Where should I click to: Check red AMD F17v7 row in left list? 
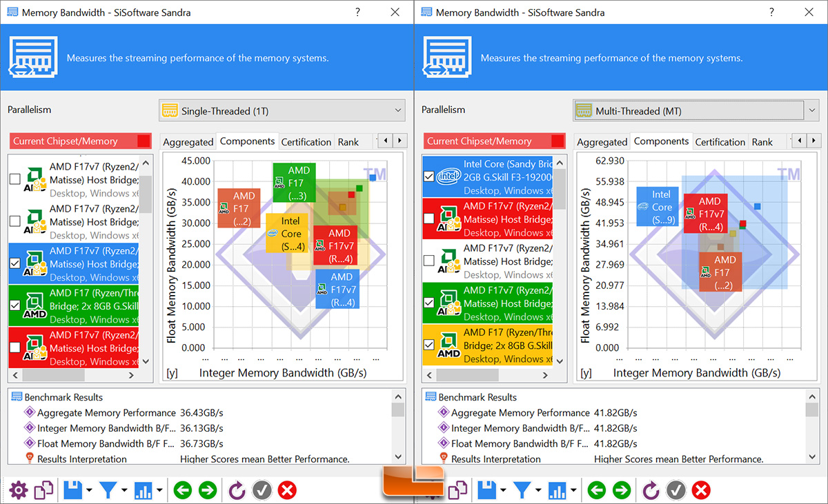pos(15,347)
